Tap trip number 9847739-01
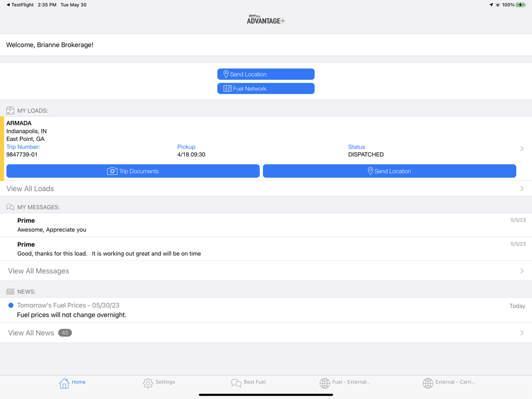 click(22, 154)
